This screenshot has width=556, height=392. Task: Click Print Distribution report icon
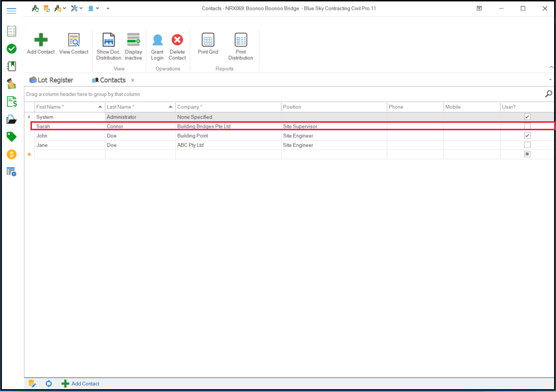click(x=240, y=40)
